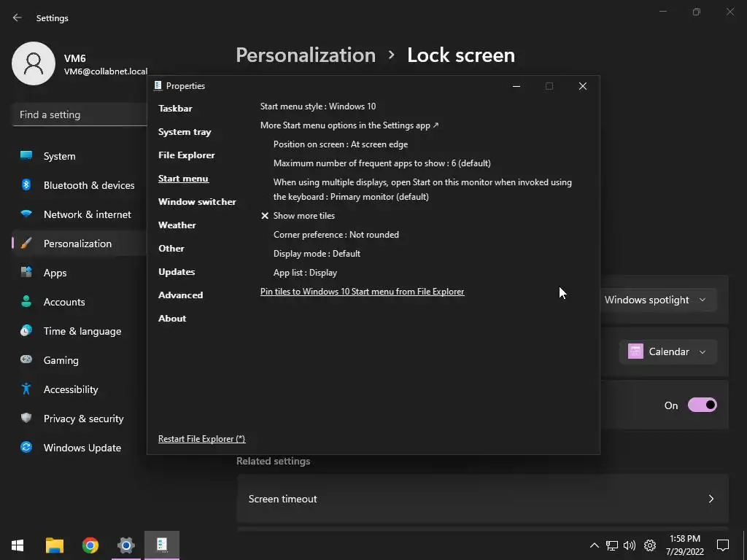Image resolution: width=747 pixels, height=560 pixels.
Task: Select the Taskbar tab in Properties
Action: (x=175, y=109)
